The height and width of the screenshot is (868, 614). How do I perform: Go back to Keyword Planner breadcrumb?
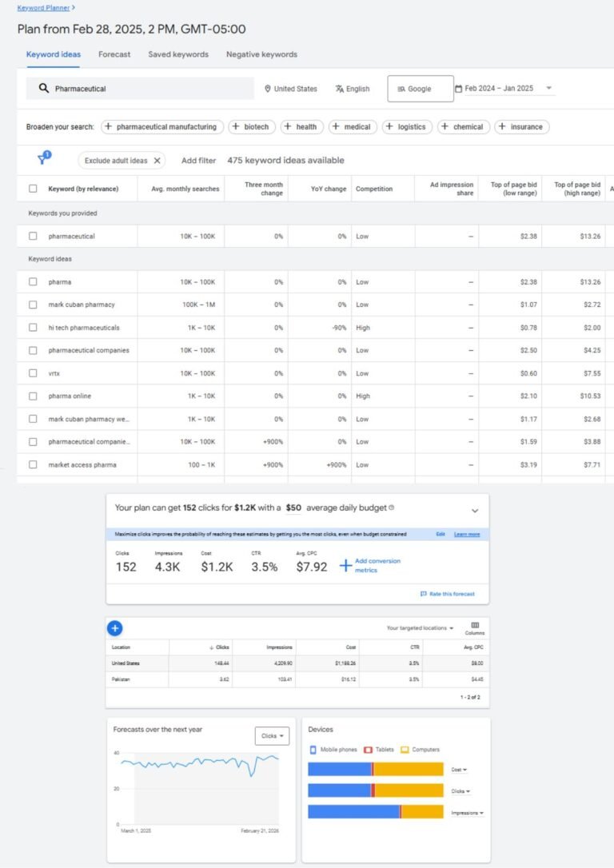44,8
